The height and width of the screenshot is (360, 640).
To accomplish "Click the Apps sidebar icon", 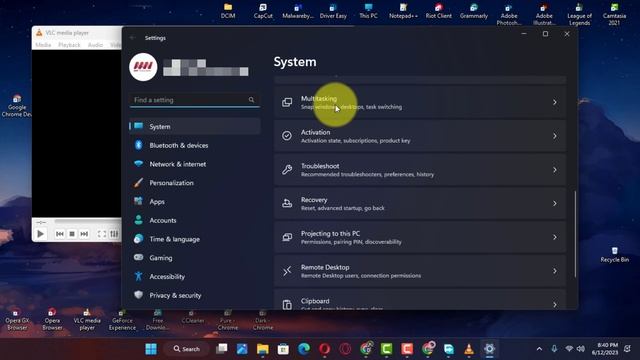I will (138, 201).
